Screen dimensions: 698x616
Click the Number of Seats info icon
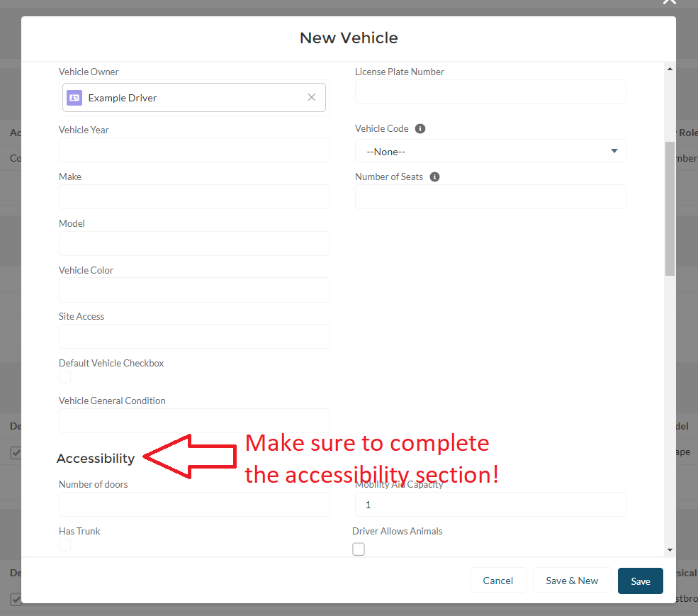(434, 177)
